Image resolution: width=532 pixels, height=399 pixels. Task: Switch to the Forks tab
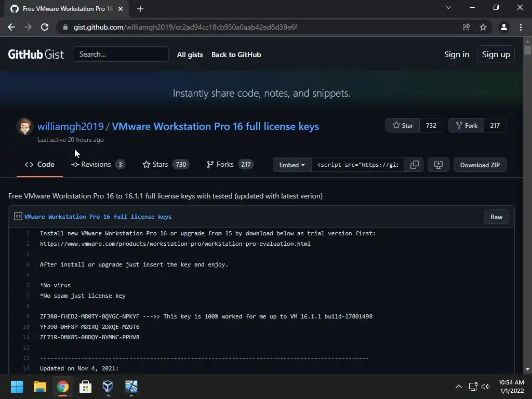pyautogui.click(x=230, y=165)
